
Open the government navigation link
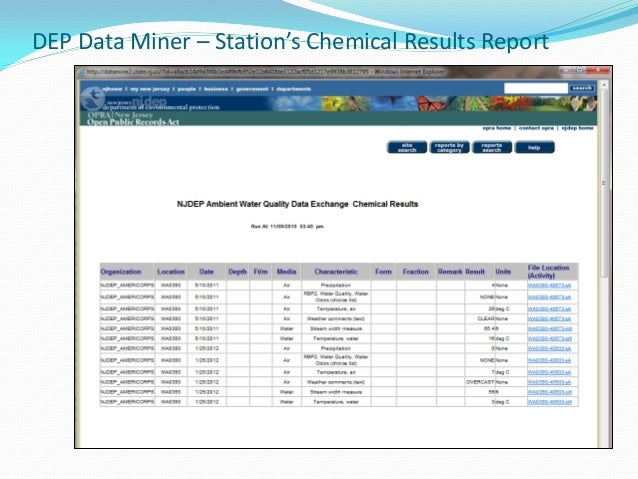pyautogui.click(x=252, y=89)
